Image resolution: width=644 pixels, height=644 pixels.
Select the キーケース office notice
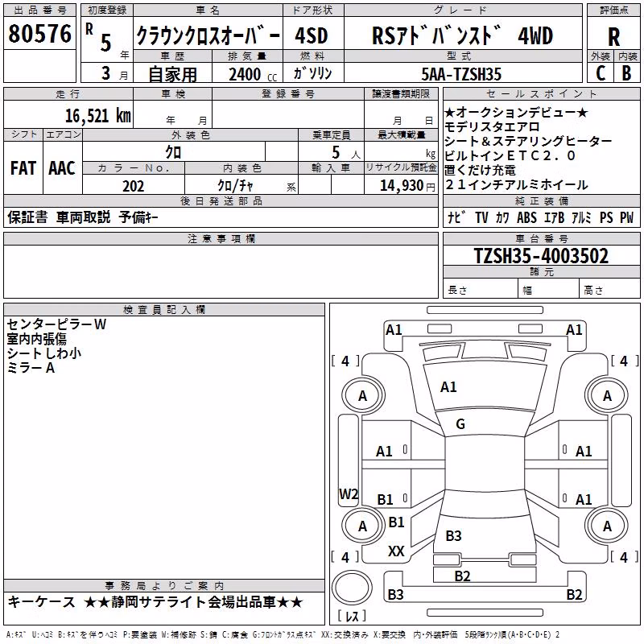[42, 602]
